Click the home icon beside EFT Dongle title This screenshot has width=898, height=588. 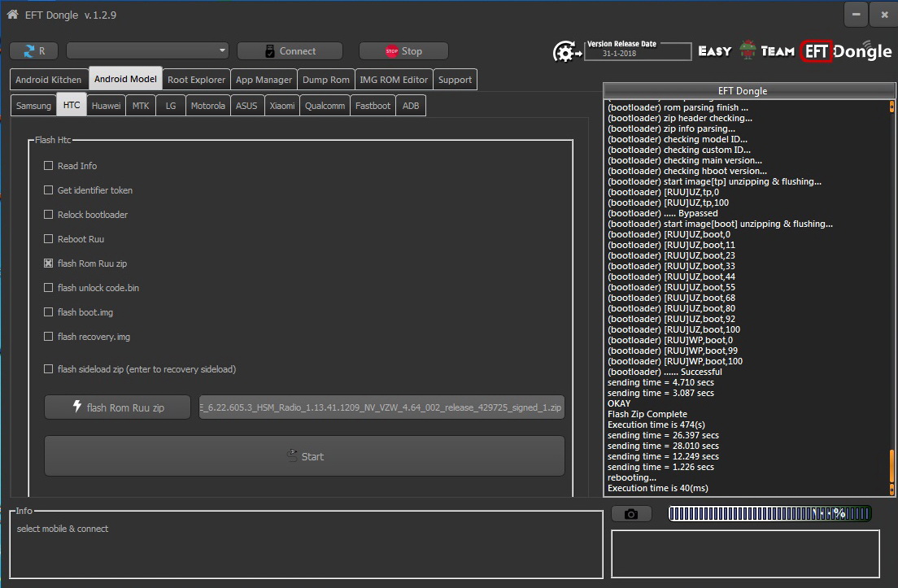[12, 15]
